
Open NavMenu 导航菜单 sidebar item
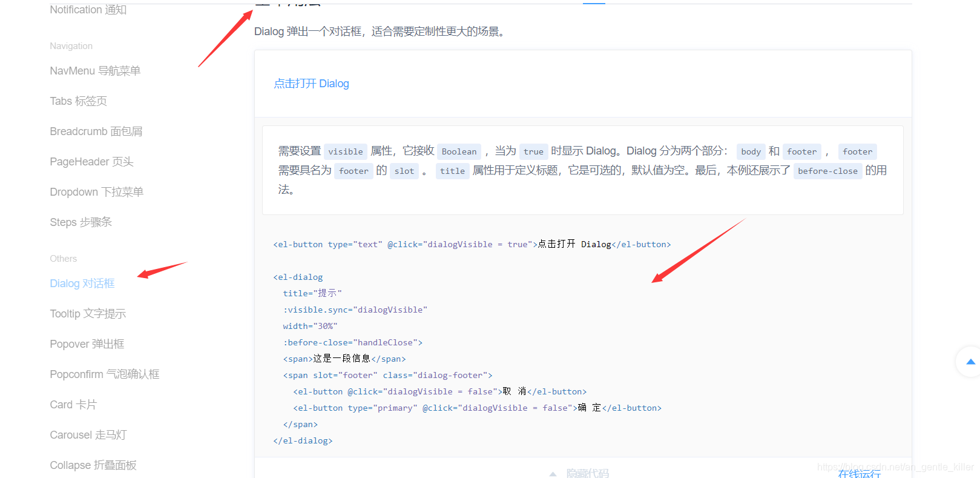[95, 71]
